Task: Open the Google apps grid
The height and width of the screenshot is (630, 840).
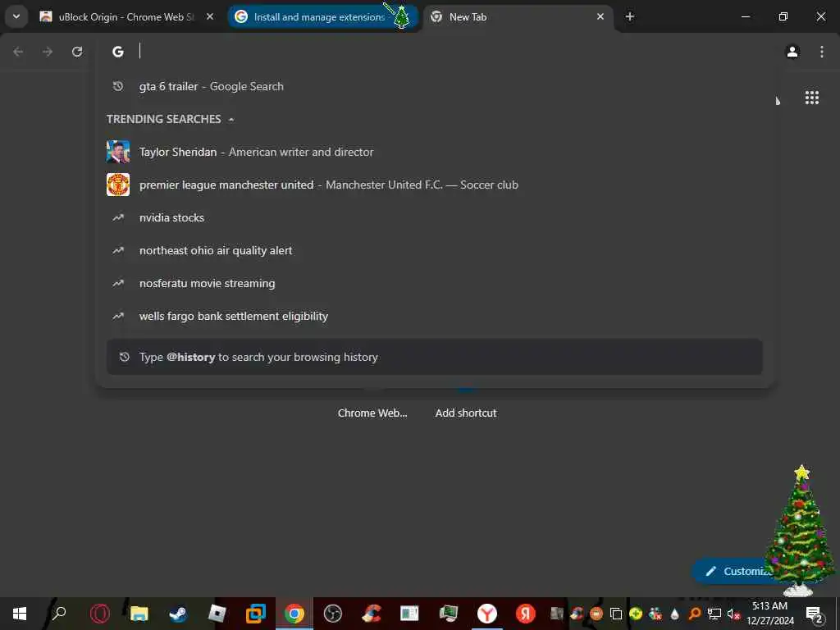Action: point(811,98)
